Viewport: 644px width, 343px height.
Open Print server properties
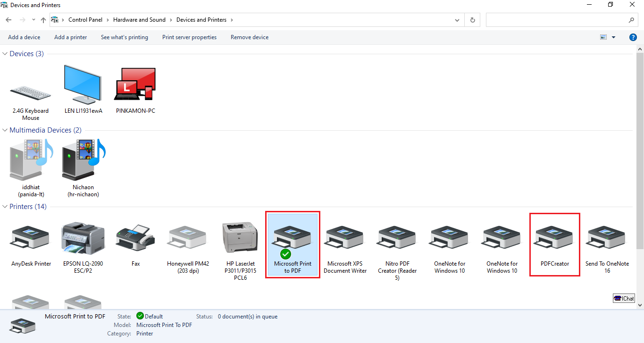pos(189,37)
